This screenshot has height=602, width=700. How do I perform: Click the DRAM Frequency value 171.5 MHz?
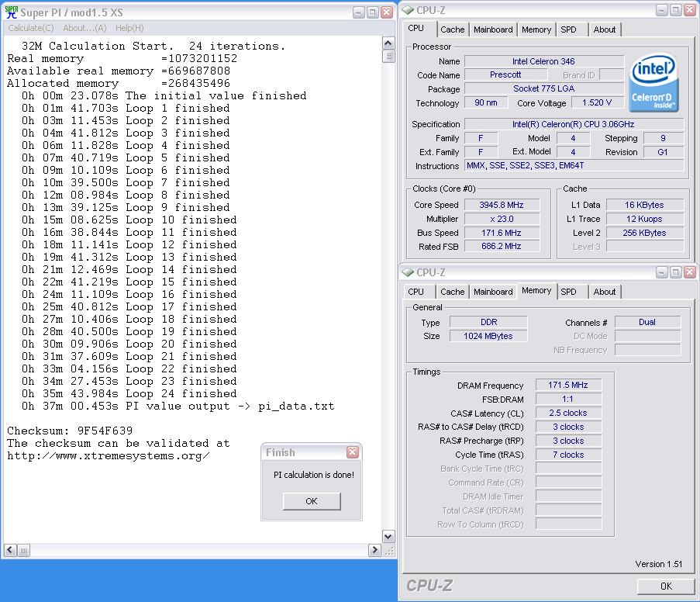tap(568, 385)
